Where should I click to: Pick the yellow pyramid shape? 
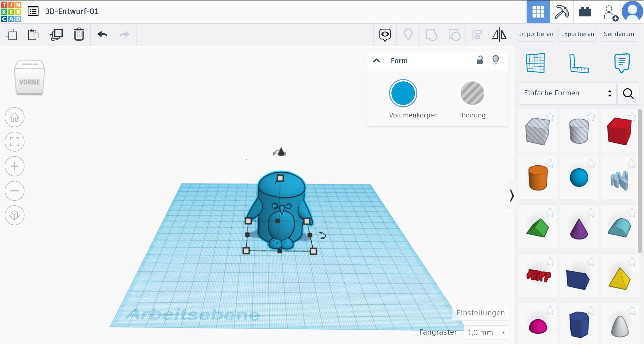click(619, 278)
